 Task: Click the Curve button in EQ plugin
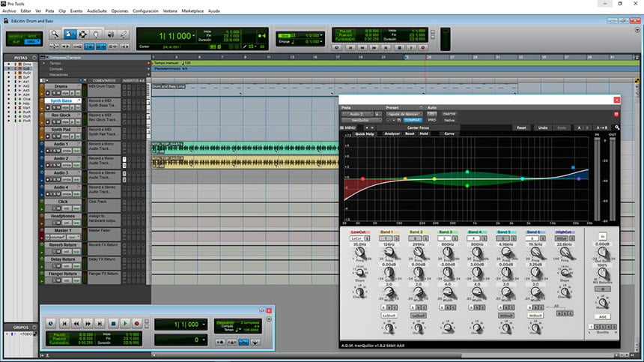(449, 134)
